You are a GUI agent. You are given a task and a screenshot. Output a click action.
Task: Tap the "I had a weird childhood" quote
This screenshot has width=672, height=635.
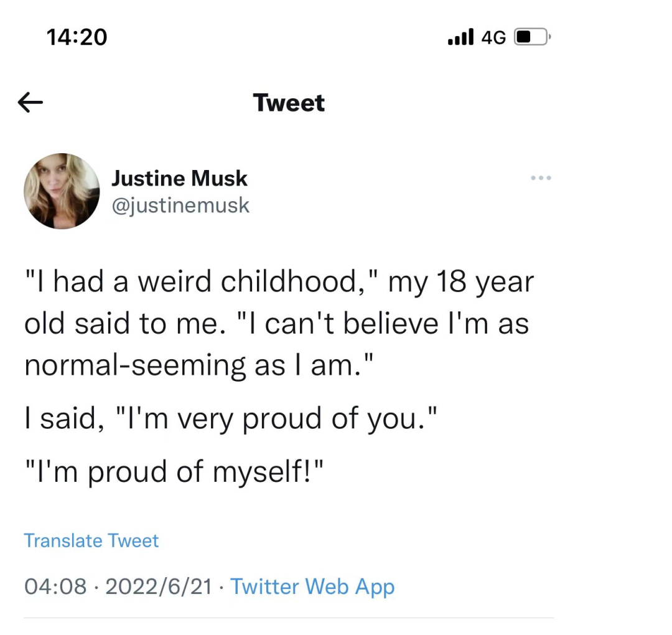click(x=199, y=283)
